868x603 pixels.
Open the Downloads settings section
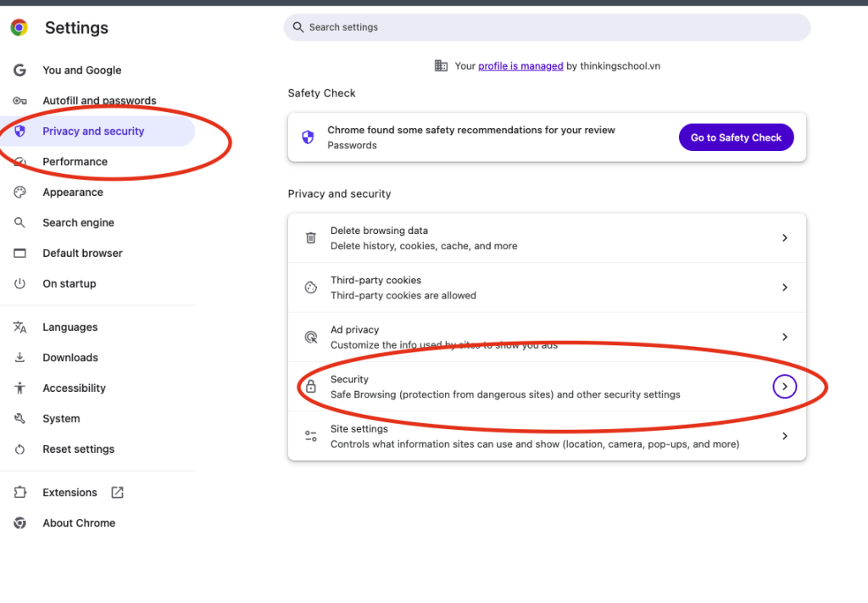[x=70, y=358]
